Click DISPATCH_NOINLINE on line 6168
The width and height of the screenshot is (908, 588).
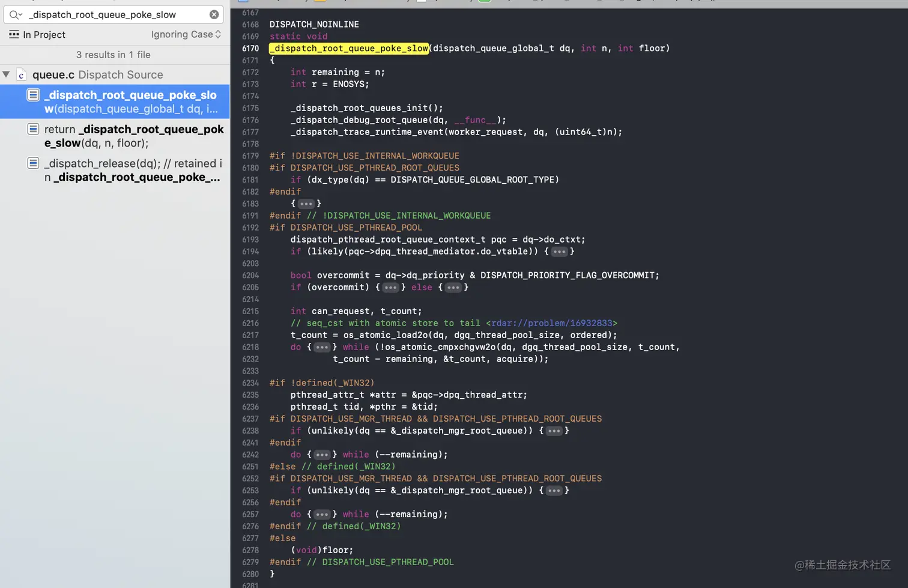[x=314, y=25]
